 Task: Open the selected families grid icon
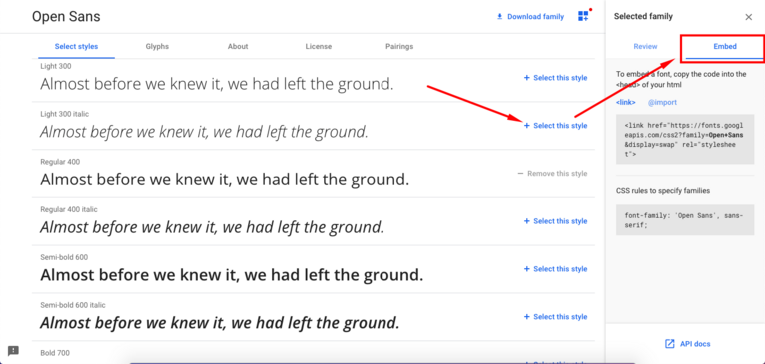(583, 16)
